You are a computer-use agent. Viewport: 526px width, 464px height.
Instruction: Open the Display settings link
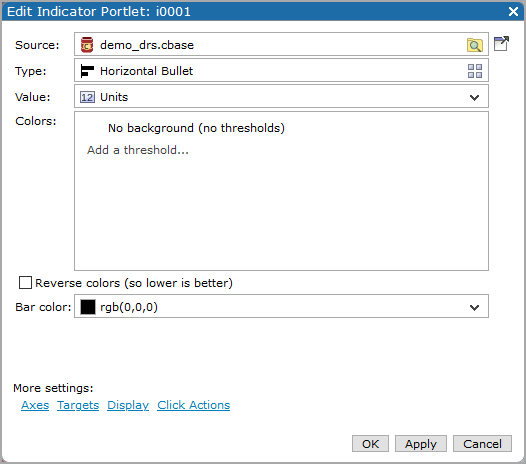(x=128, y=405)
